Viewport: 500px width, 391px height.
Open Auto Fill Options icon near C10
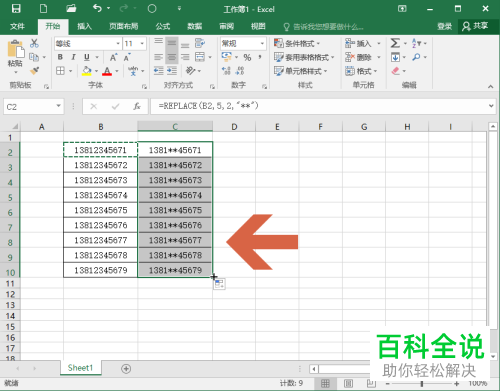point(219,284)
